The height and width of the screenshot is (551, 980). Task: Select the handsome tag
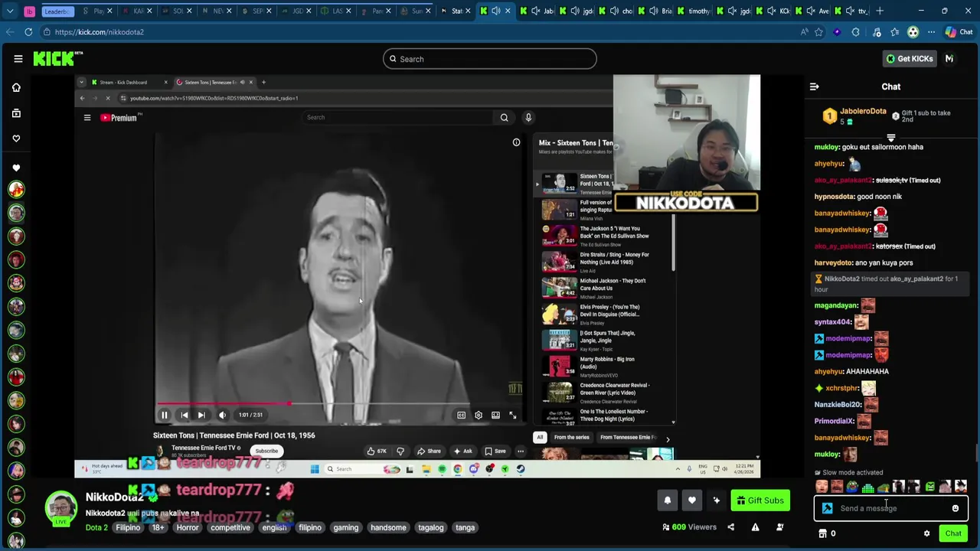(x=388, y=527)
